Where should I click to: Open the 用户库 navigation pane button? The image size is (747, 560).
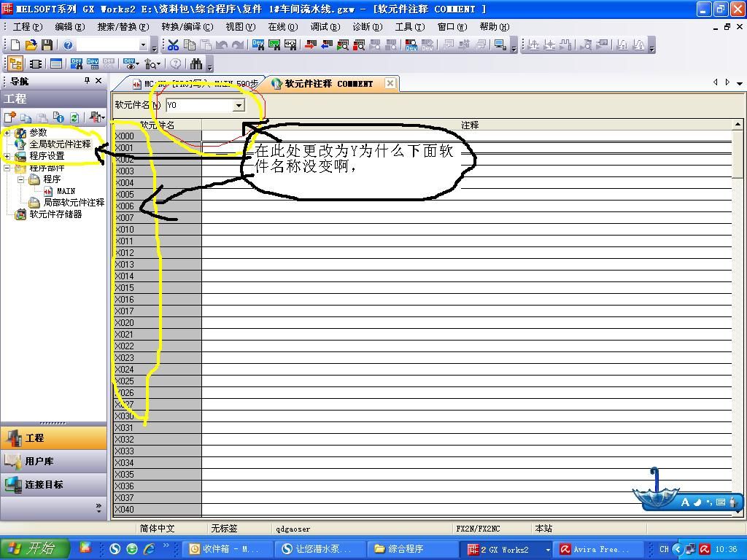pos(53,462)
